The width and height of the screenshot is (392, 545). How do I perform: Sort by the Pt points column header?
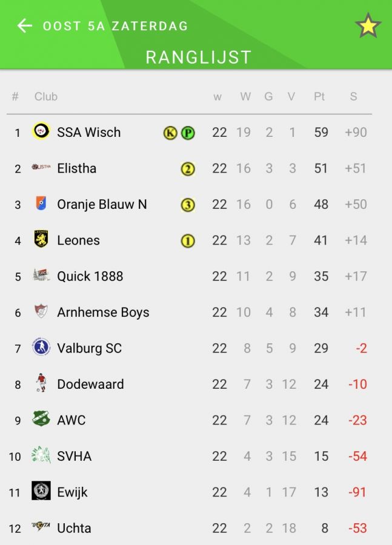319,96
